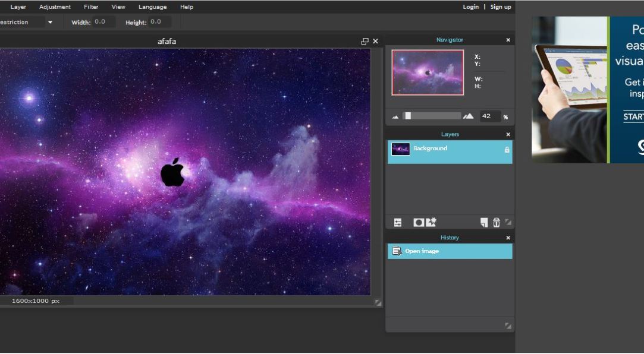The image size is (644, 354).
Task: Close the Layers panel
Action: tap(508, 134)
